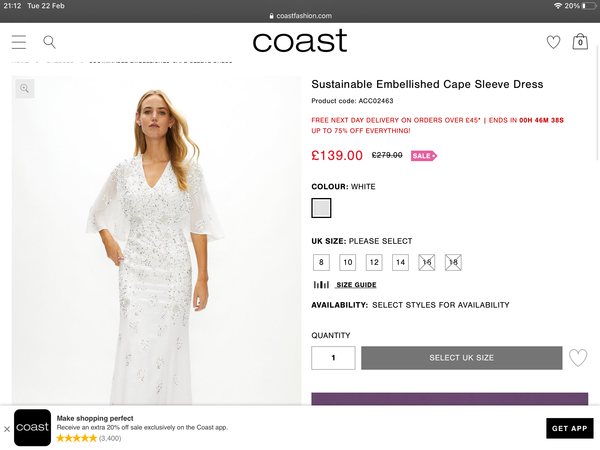
Task: Go to Coast homepage via logo
Action: tap(299, 41)
